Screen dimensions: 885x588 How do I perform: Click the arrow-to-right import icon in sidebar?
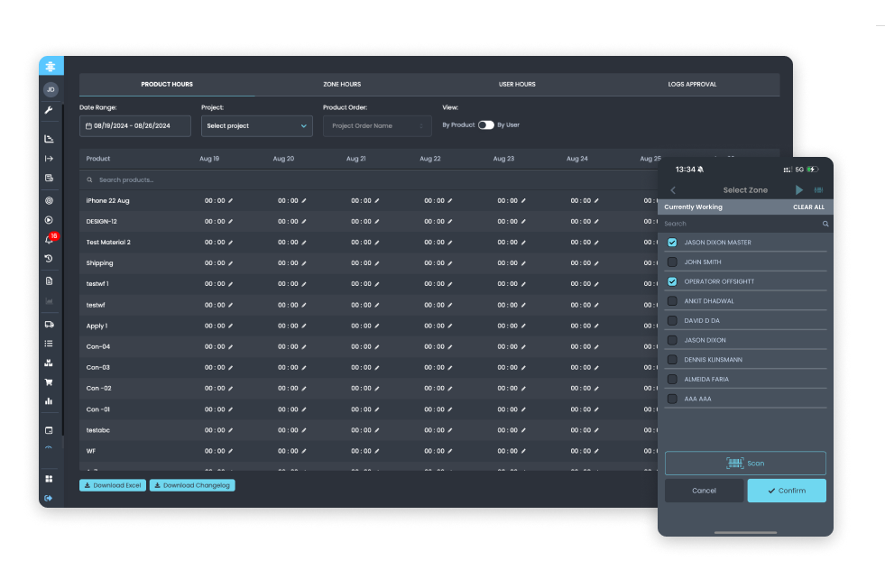49,159
